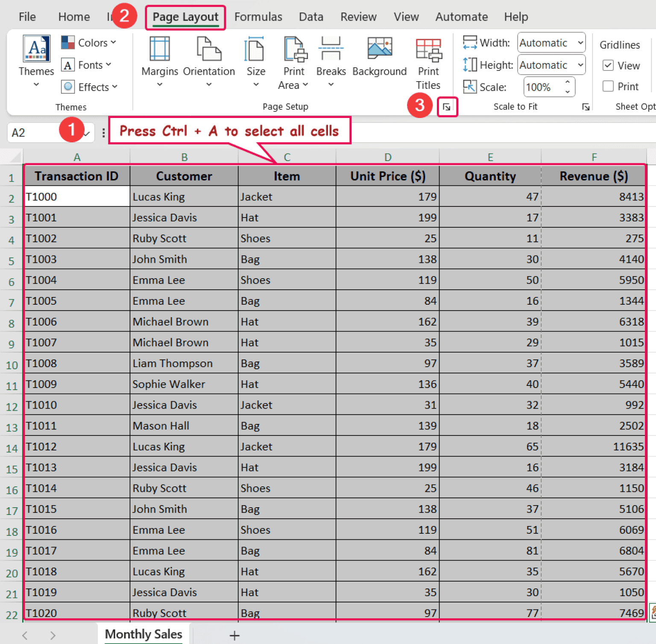Image resolution: width=656 pixels, height=644 pixels.
Task: Open the Width Automatic dropdown
Action: (x=580, y=43)
